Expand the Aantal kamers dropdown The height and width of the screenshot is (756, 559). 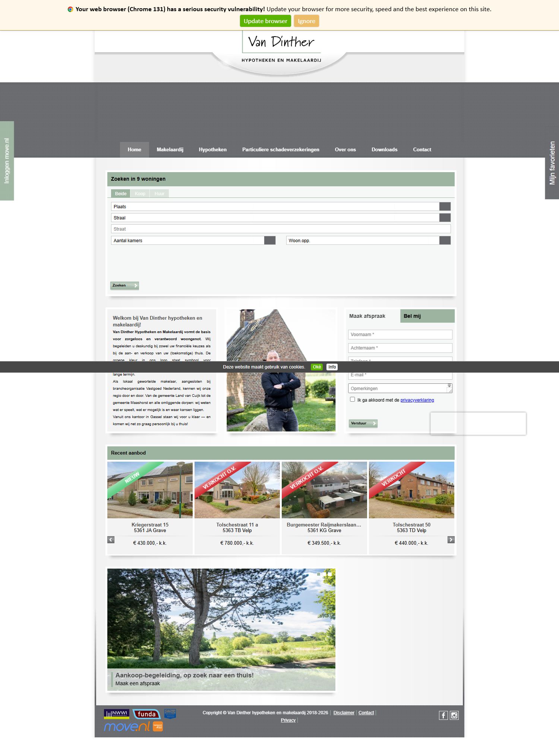(269, 240)
